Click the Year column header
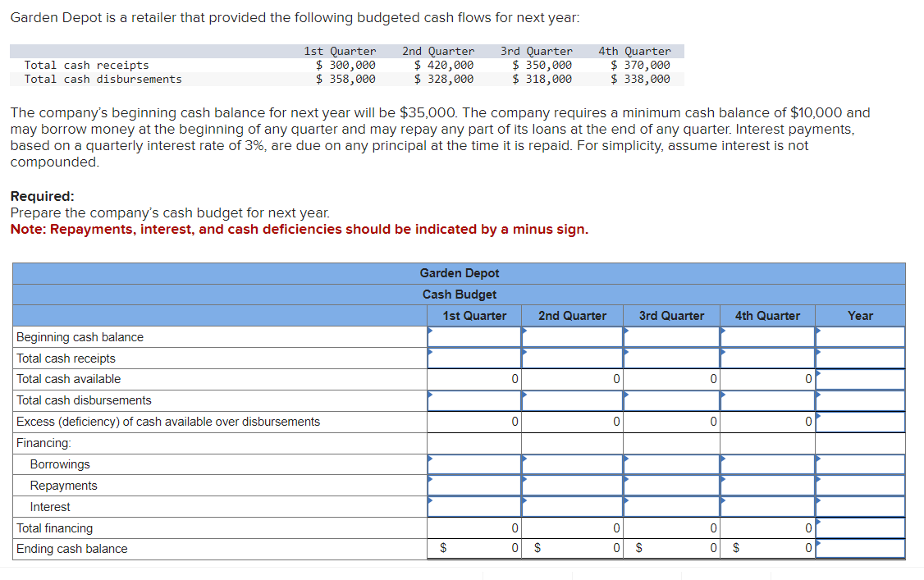Image resolution: width=924 pixels, height=580 pixels. (860, 315)
